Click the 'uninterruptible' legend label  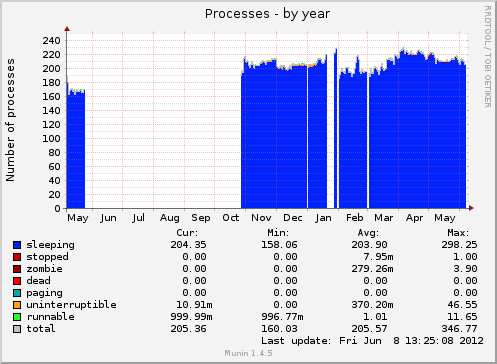pos(71,305)
